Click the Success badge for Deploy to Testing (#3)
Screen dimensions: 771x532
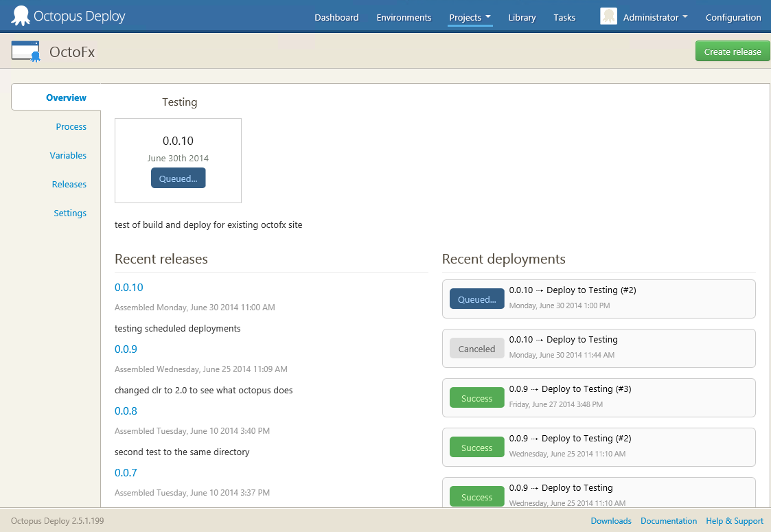(476, 397)
